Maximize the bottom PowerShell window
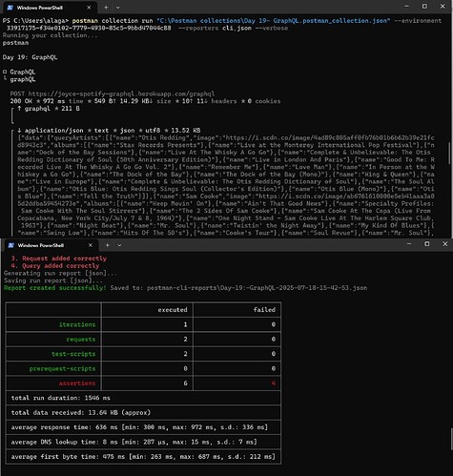 click(427, 244)
